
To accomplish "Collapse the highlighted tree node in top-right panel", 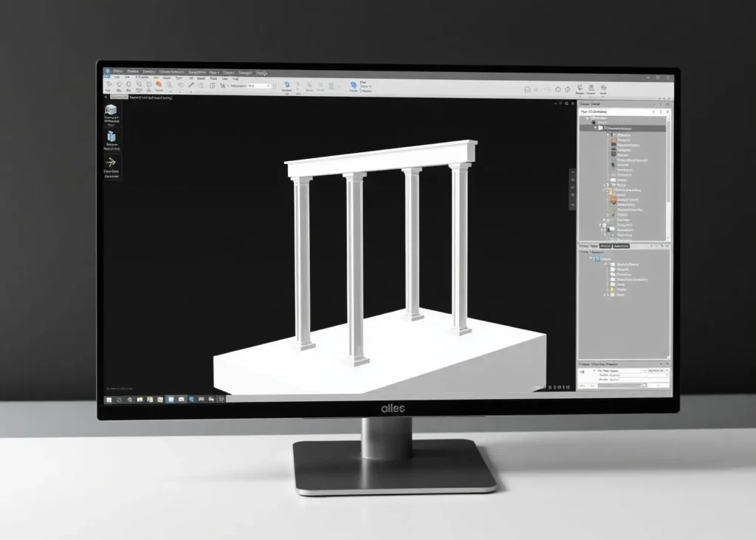I will pos(596,128).
